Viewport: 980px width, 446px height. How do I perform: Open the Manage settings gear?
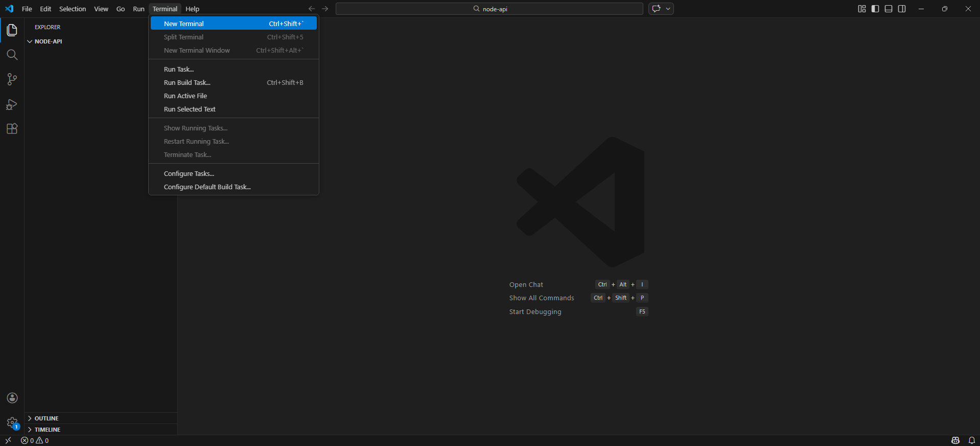click(x=12, y=423)
